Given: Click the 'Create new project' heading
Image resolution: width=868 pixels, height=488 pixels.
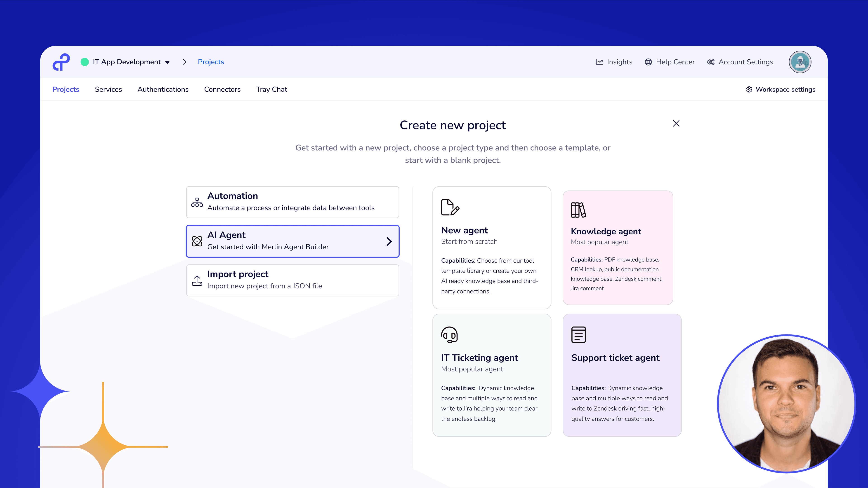Looking at the screenshot, I should (453, 125).
